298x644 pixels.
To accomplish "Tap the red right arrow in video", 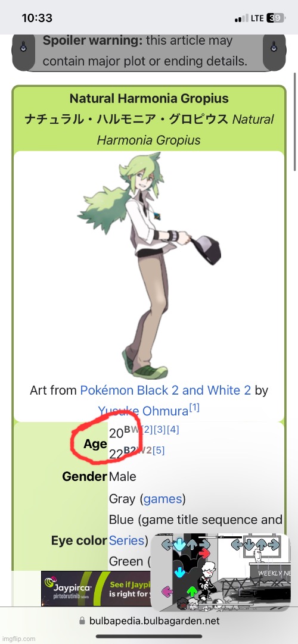I will click(206, 553).
